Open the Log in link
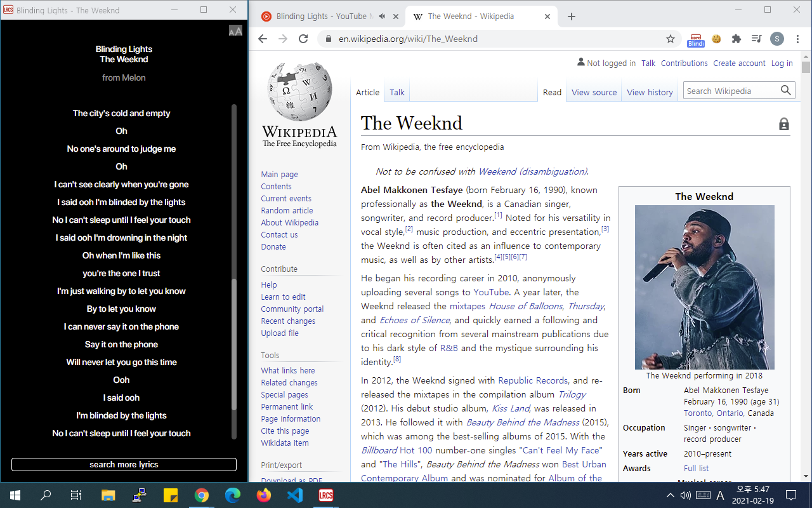This screenshot has height=508, width=812. pos(782,63)
